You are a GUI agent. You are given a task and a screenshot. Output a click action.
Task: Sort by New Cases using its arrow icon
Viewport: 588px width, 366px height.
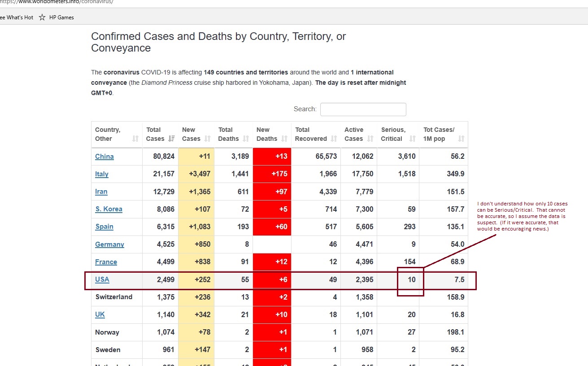(x=207, y=139)
